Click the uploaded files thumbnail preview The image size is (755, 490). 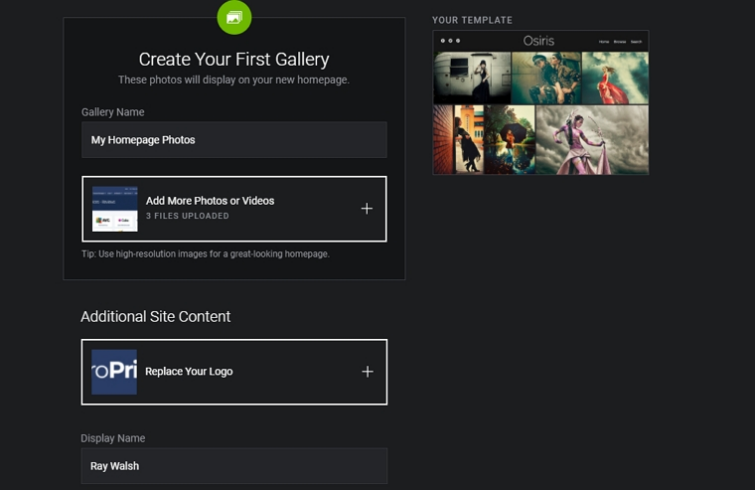click(x=115, y=209)
